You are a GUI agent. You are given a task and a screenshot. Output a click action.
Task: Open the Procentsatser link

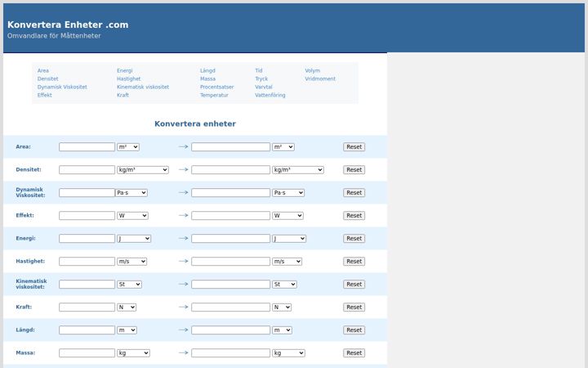tap(216, 88)
